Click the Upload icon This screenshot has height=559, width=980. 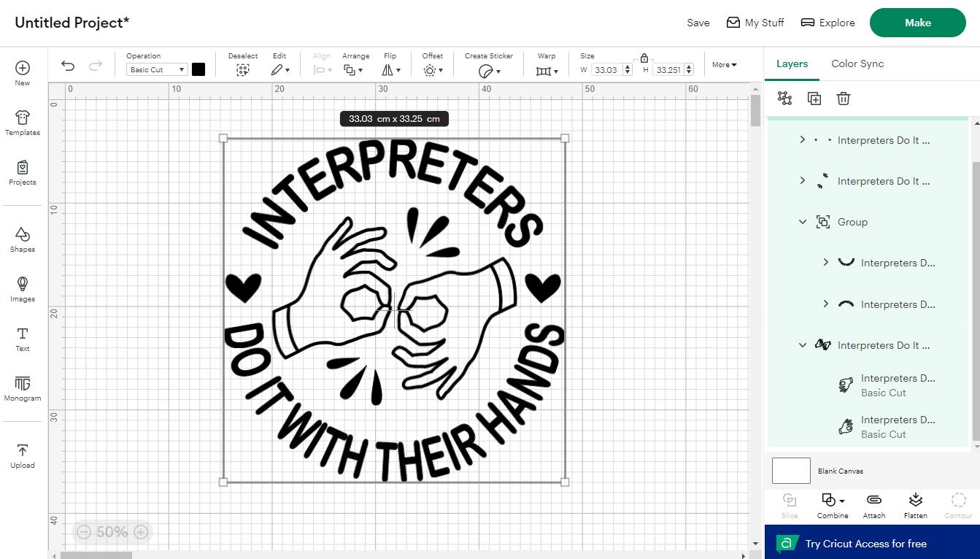coord(23,450)
